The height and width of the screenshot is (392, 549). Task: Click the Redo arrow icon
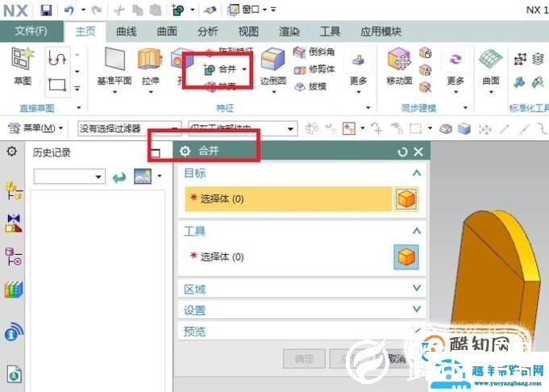click(x=96, y=10)
